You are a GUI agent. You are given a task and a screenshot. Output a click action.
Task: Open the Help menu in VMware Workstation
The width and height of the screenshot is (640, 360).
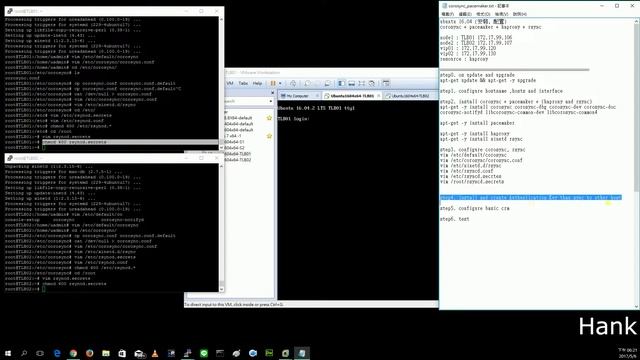(258, 83)
